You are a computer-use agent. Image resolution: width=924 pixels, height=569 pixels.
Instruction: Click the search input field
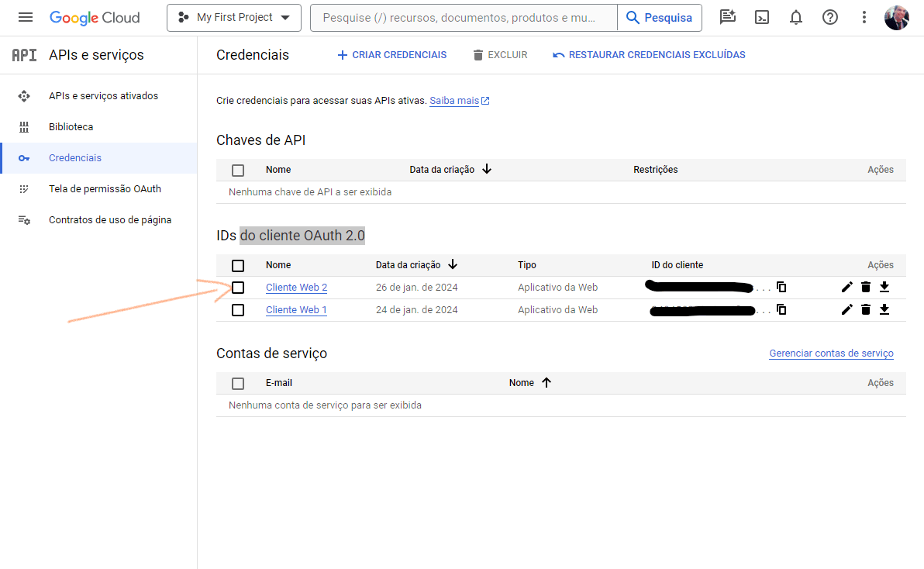[463, 18]
